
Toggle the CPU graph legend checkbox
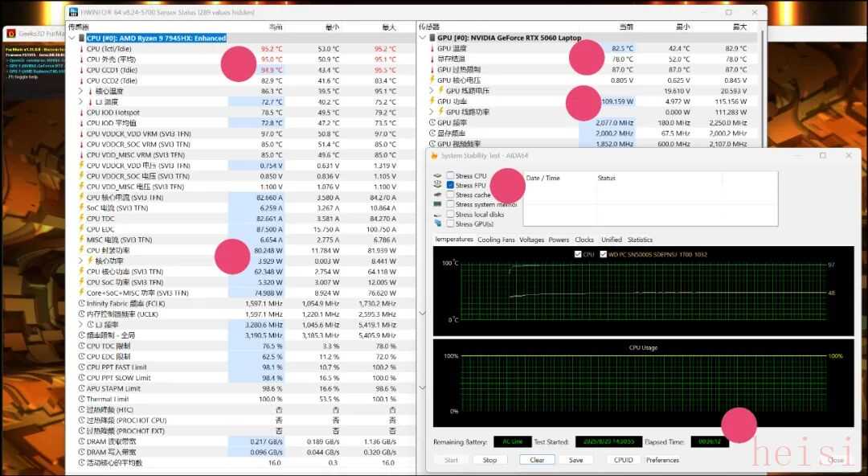point(578,254)
